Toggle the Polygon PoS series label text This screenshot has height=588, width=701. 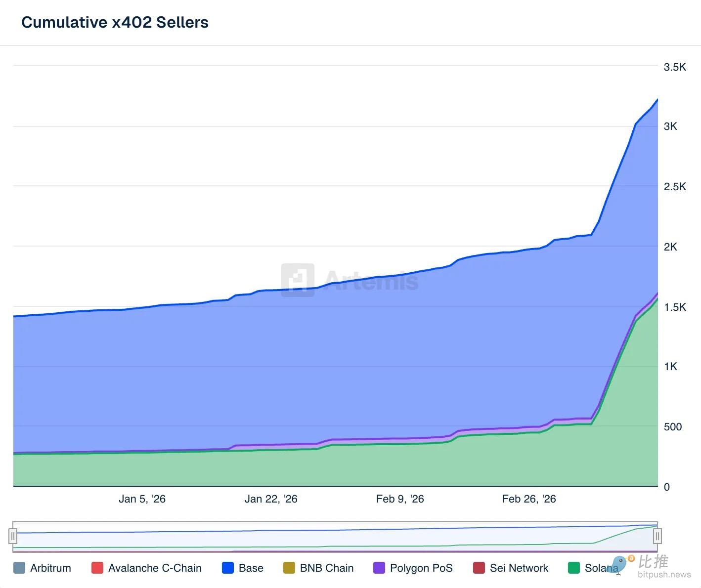421,568
